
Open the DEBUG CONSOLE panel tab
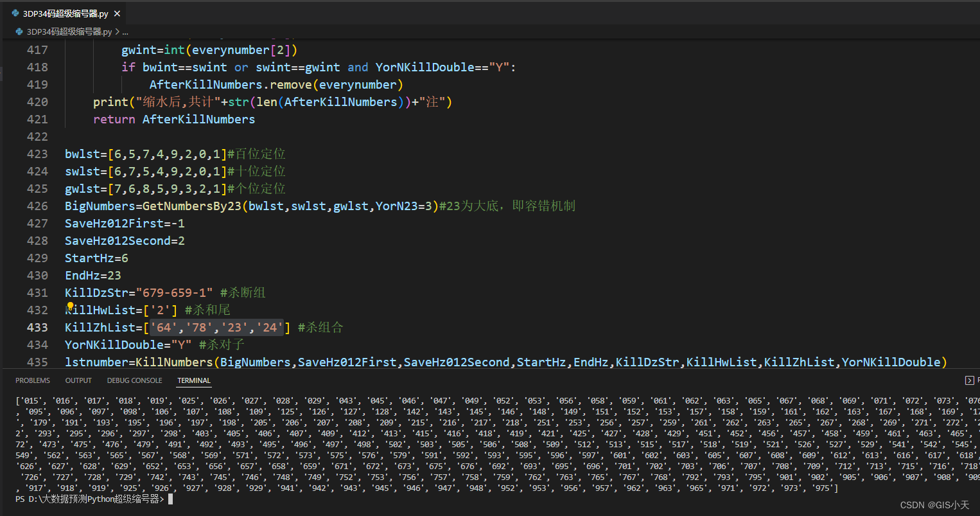(135, 380)
